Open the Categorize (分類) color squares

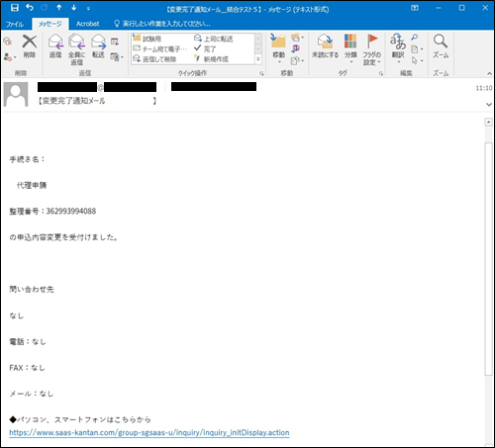(350, 42)
